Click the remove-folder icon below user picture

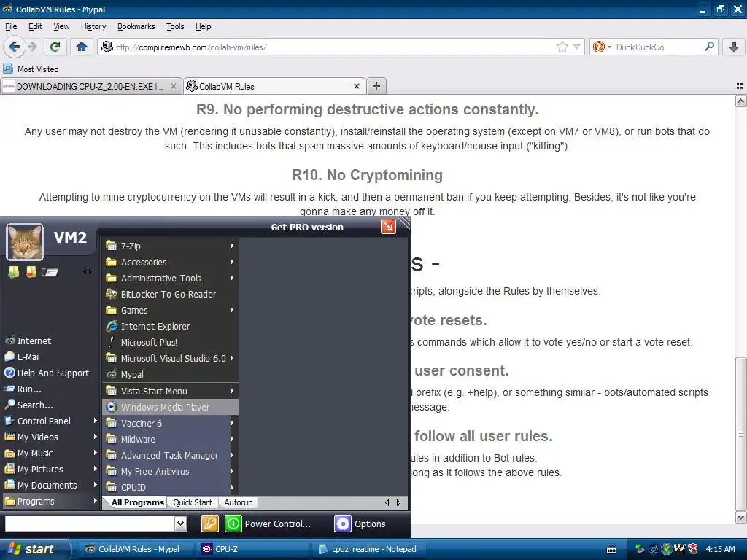click(31, 272)
